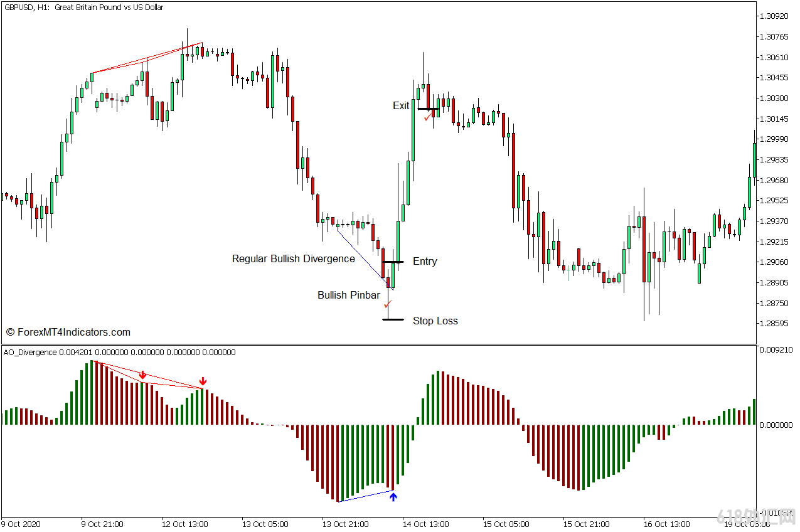This screenshot has height=532, width=800.
Task: Click the 1.30920 price on the scale
Action: [x=773, y=16]
